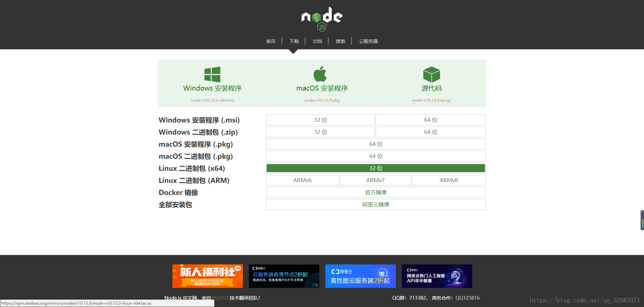Click the 源代码 heading link
This screenshot has height=307, width=644.
(x=432, y=88)
